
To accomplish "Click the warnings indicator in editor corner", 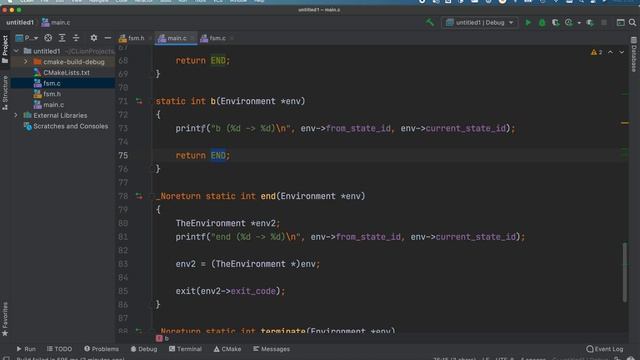I will point(596,52).
